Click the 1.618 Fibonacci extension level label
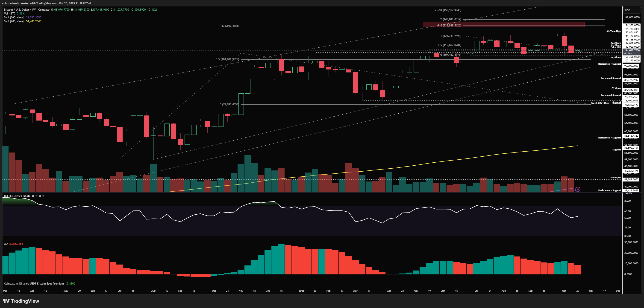 448,26
